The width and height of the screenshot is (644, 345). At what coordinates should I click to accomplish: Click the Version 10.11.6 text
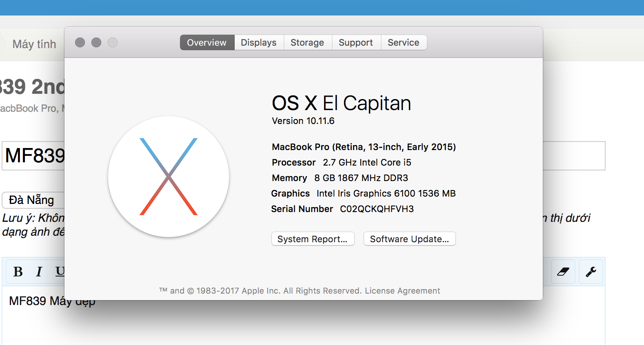pos(303,121)
